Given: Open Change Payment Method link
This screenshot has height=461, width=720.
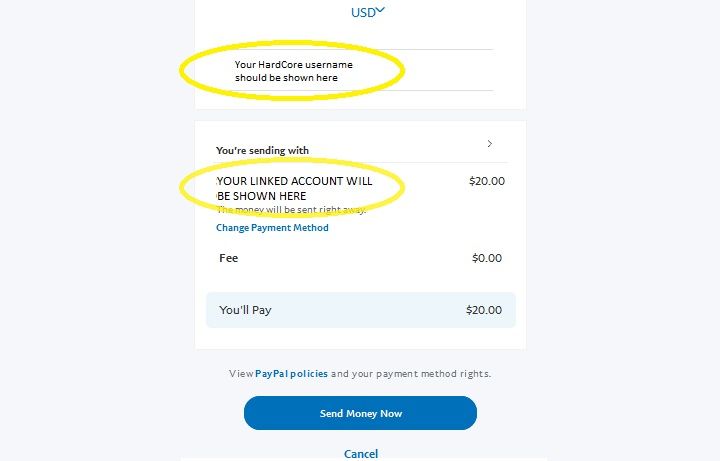Looking at the screenshot, I should click(272, 228).
